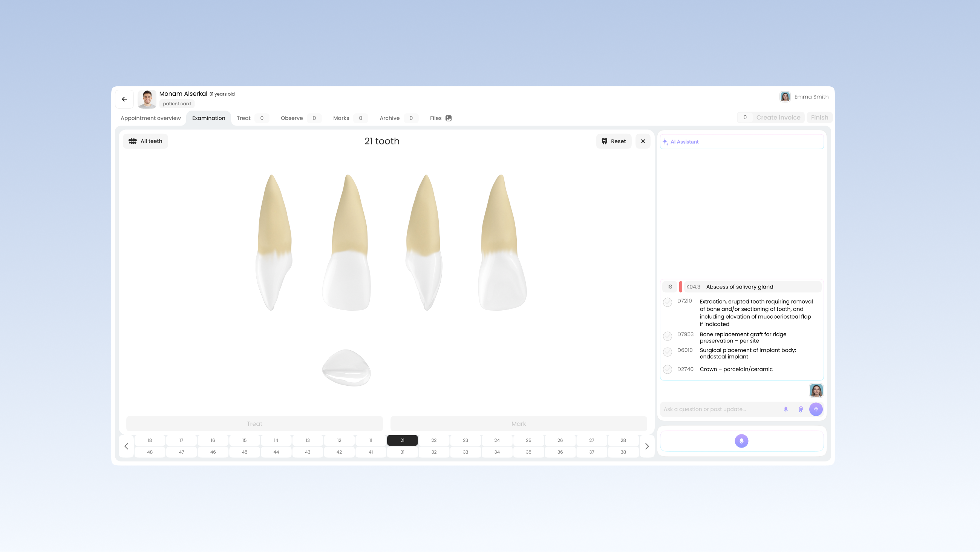Open Monam Alserkal's patient avatar
Viewport: 980px width, 552px height.
[x=147, y=100]
